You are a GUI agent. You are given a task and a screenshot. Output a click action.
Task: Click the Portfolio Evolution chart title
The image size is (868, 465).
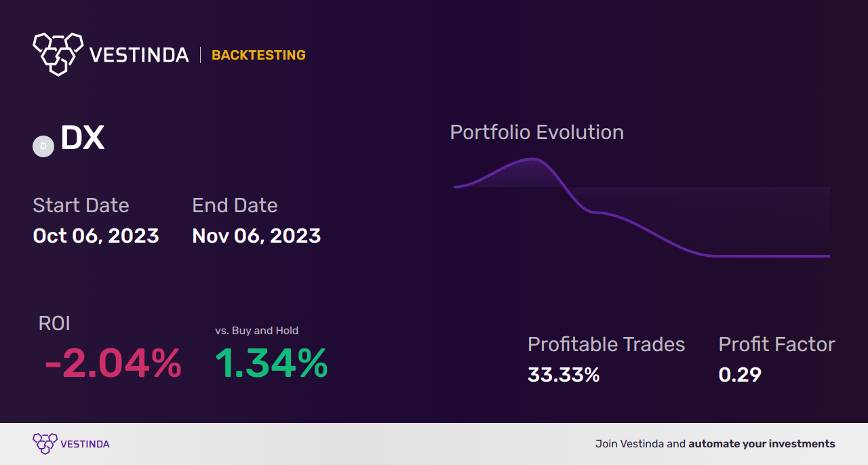(x=536, y=132)
